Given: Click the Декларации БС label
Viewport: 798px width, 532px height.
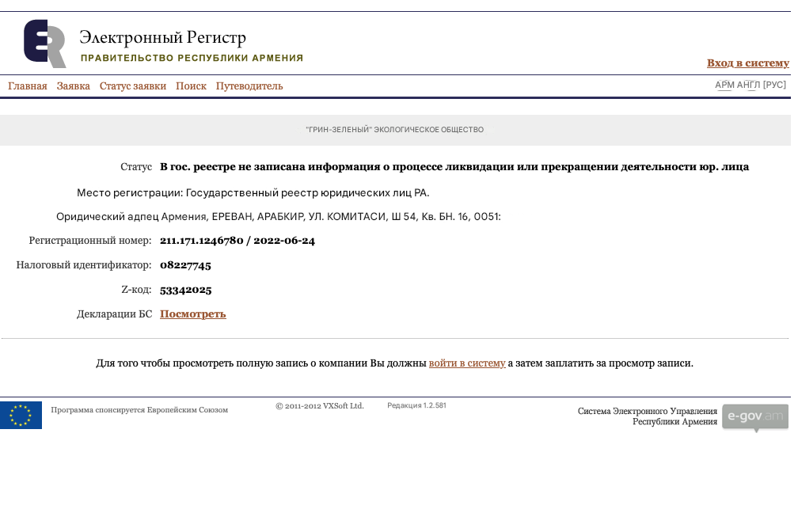Looking at the screenshot, I should click(115, 314).
